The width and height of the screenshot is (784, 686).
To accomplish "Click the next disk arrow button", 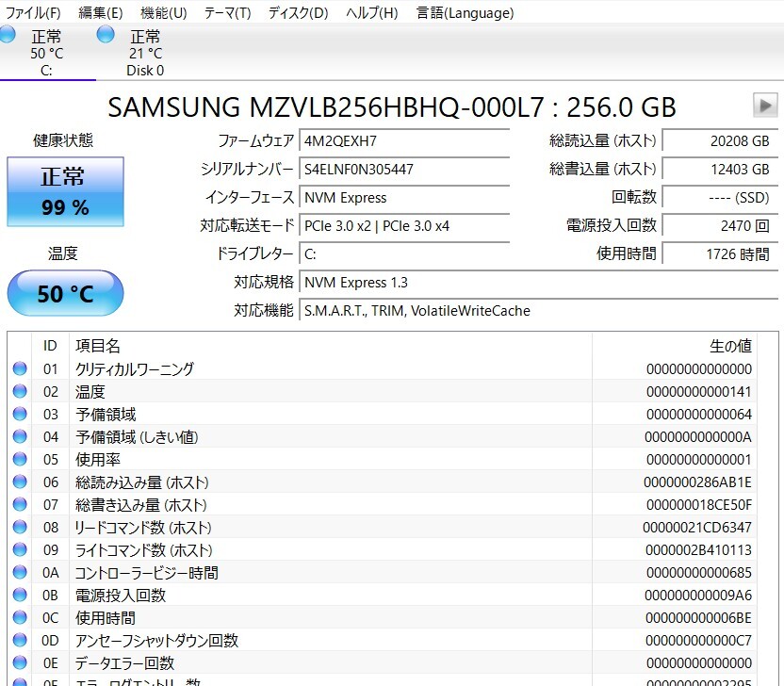I will (765, 105).
